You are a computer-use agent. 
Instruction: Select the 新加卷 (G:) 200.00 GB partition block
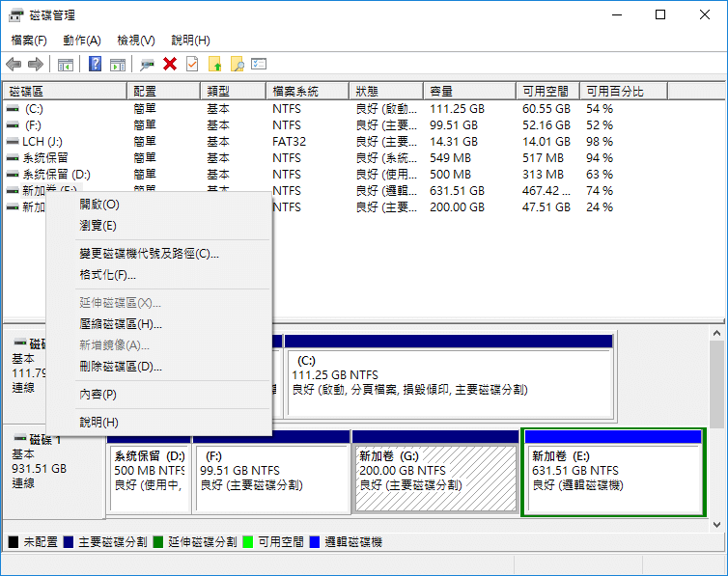[x=435, y=471]
